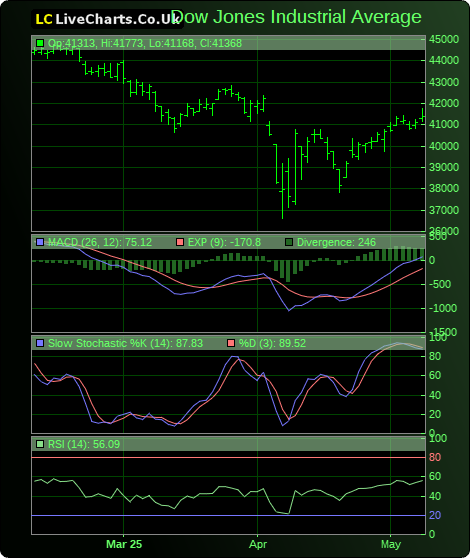Click the RSI line low point near 20

pos(288,513)
